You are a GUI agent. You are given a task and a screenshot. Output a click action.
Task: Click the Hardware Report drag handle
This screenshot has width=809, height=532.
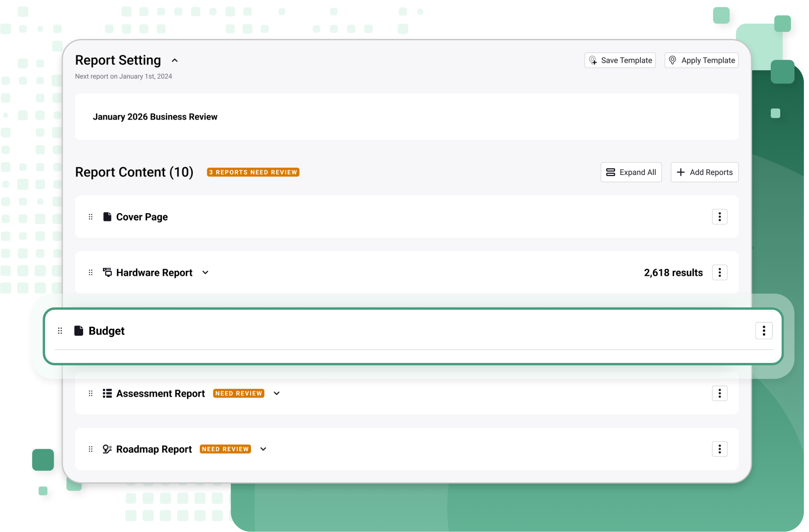click(91, 272)
